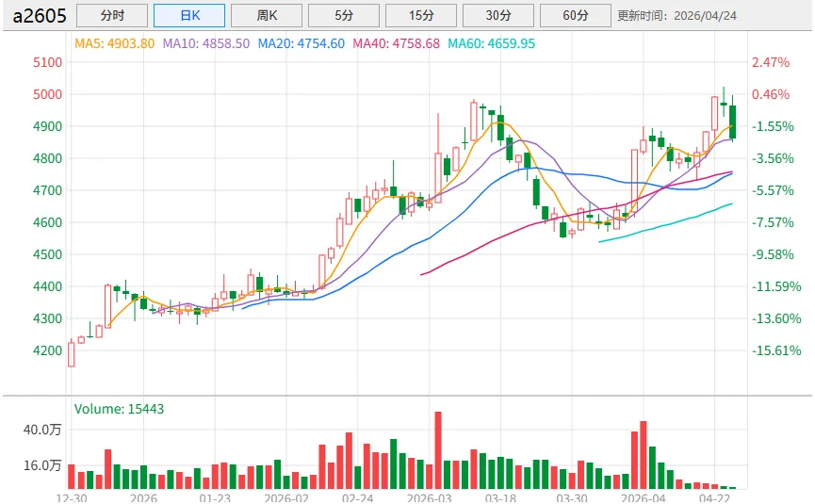Viewport: 815px width, 504px height.
Task: Switch to the 5分 interval tab
Action: click(344, 15)
